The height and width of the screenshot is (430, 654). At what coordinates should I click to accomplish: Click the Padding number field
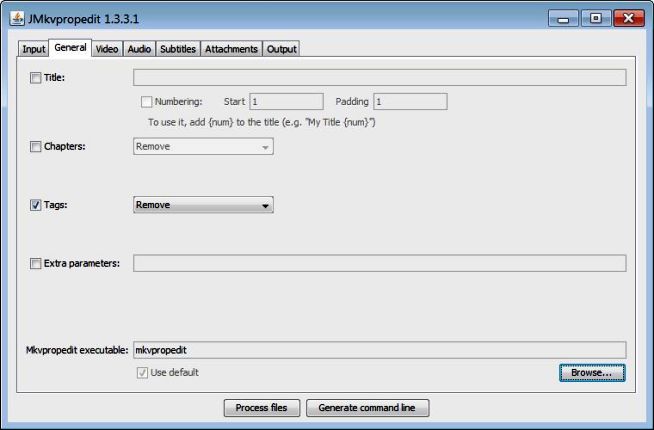(410, 102)
